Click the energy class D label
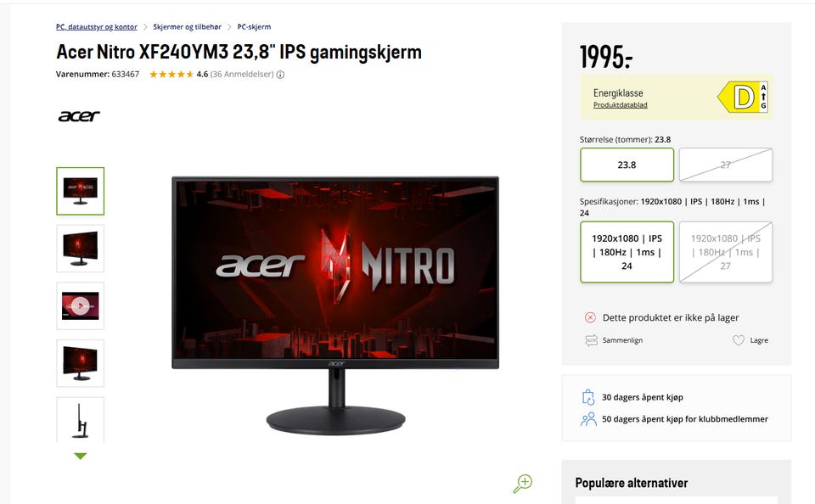The height and width of the screenshot is (504, 815). click(x=743, y=97)
